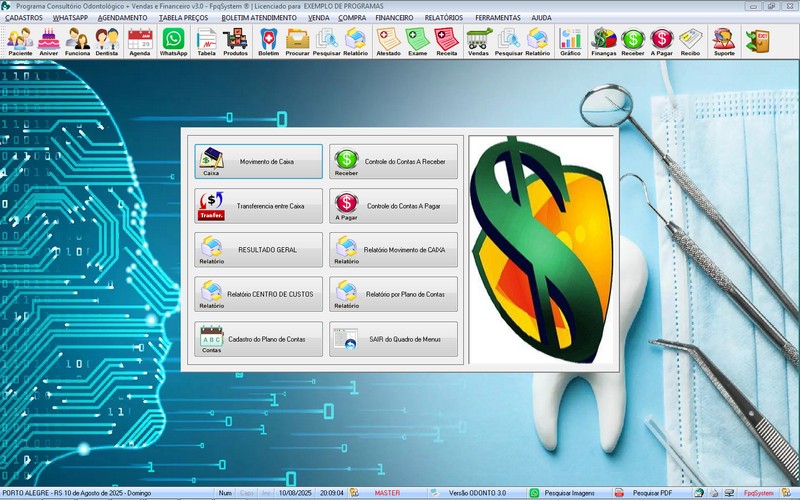Click the Movimento de Caixa button
Viewport: 800px width, 500px height.
point(259,161)
